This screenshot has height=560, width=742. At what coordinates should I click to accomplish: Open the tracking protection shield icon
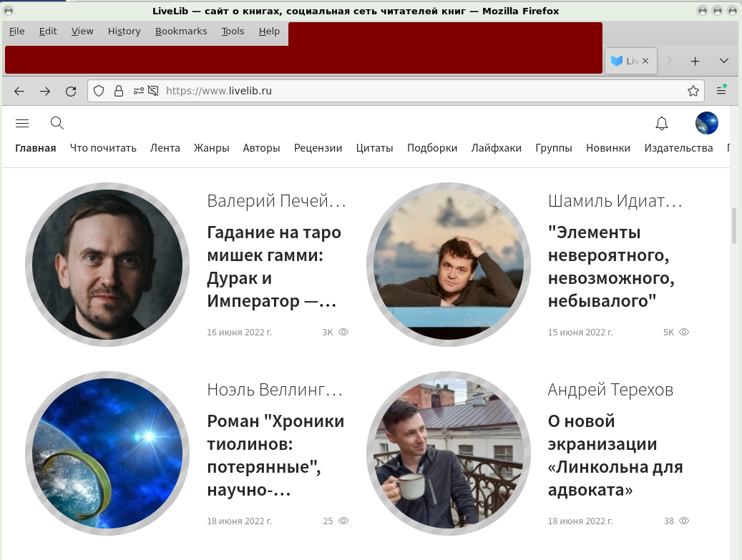99,91
